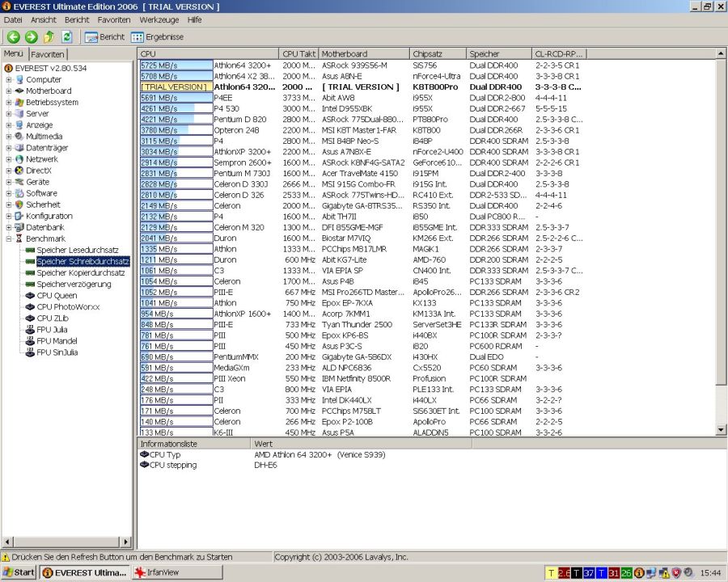Select CPU ZLib benchmark
The height and width of the screenshot is (582, 728).
coord(53,318)
